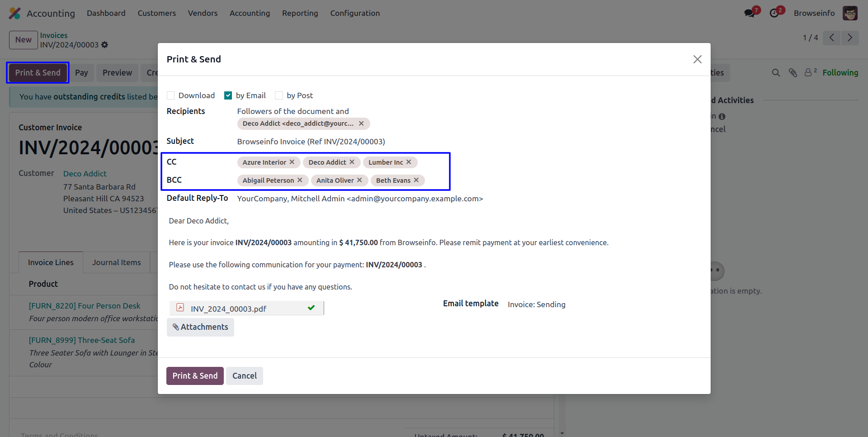The width and height of the screenshot is (868, 437).
Task: Click the purple Print & Send button in dialog
Action: pos(195,376)
